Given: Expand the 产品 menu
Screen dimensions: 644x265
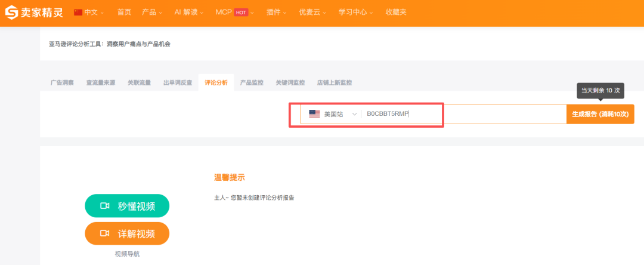Looking at the screenshot, I should 152,13.
